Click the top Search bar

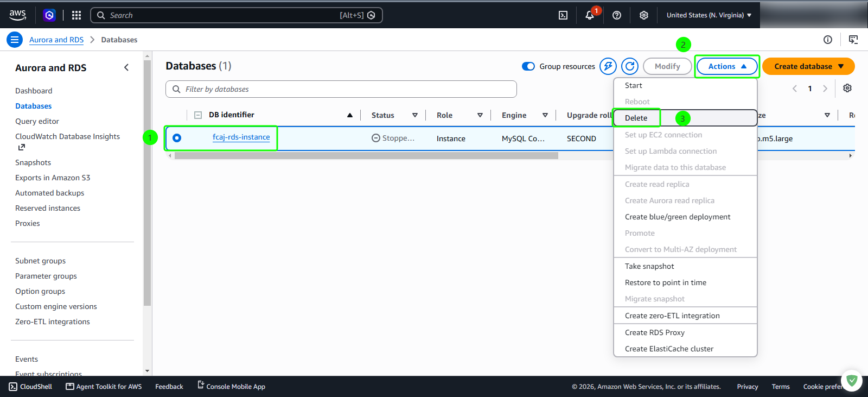[x=237, y=15]
